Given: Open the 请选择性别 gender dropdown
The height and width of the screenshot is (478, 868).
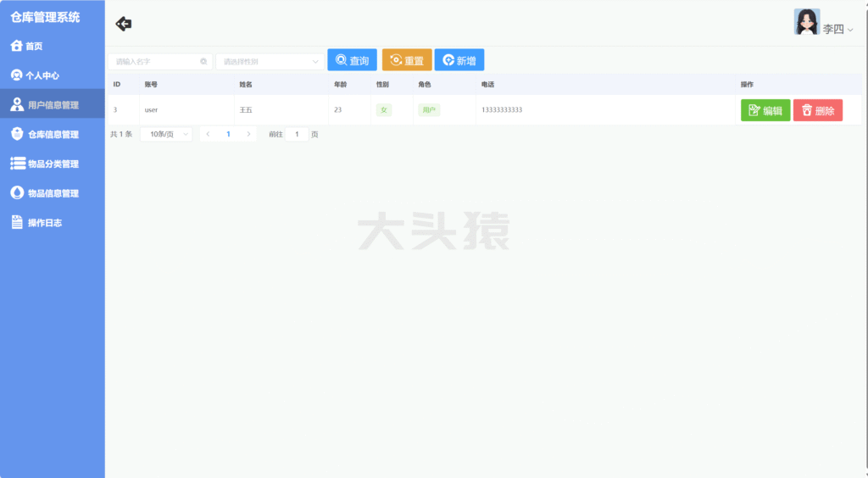Looking at the screenshot, I should pos(270,61).
